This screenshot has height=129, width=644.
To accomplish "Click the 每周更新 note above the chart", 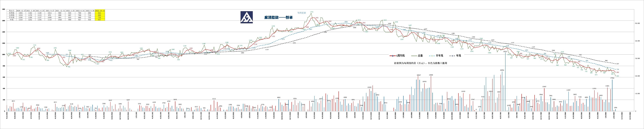I will tap(301, 13).
